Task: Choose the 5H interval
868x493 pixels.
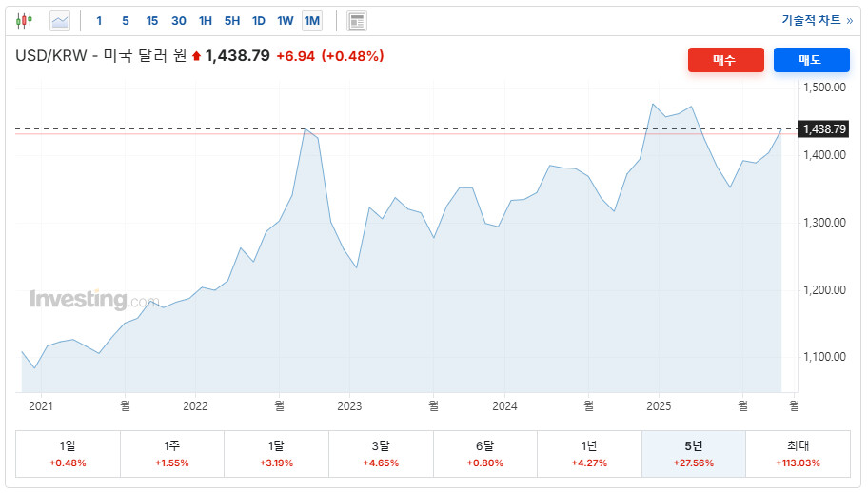Action: point(232,20)
